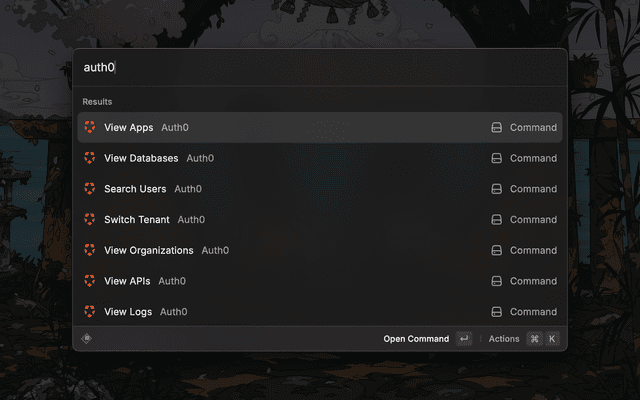Click the Auth0 icon beside View Organizations
Screen dimensions: 640x400
click(x=89, y=250)
